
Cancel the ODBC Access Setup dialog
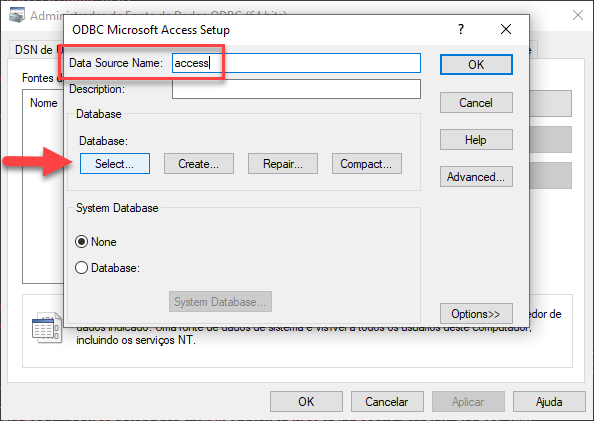tap(476, 102)
